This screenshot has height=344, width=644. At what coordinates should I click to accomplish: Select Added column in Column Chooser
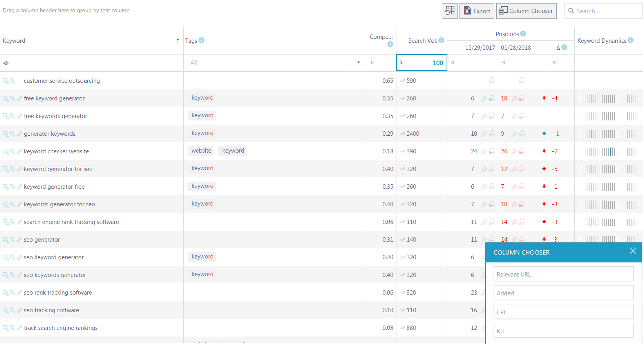pos(563,293)
